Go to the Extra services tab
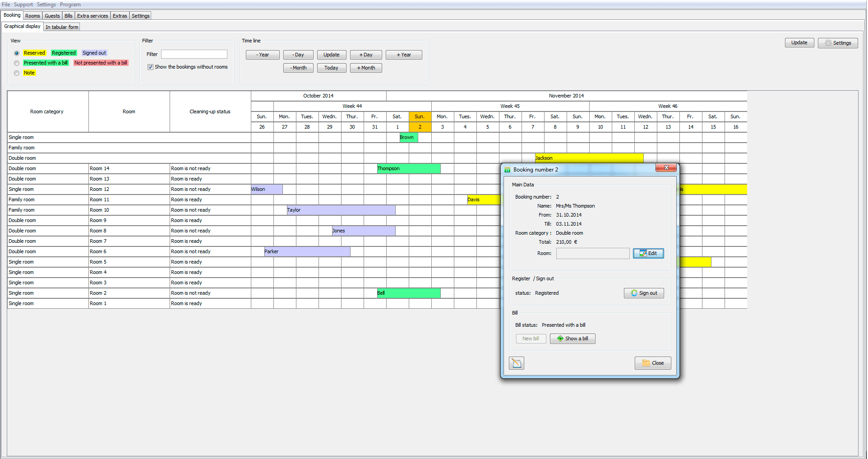Image resolution: width=868 pixels, height=459 pixels. click(92, 16)
